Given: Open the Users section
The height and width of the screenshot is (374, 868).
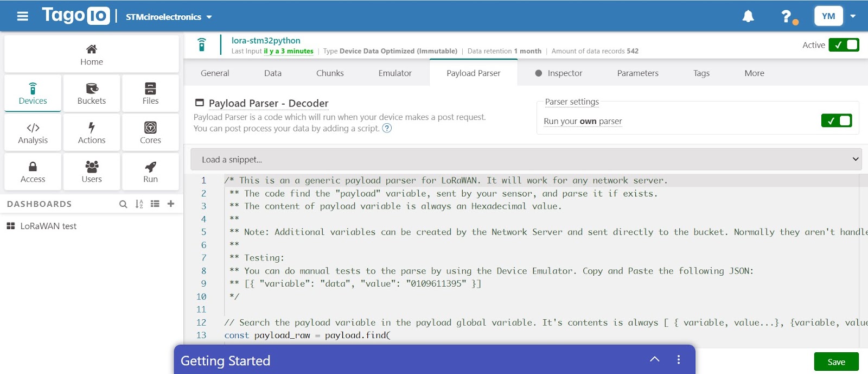Looking at the screenshot, I should 92,172.
